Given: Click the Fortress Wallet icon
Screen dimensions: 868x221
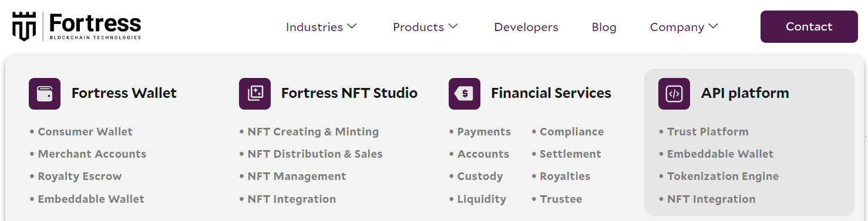Looking at the screenshot, I should tap(45, 94).
